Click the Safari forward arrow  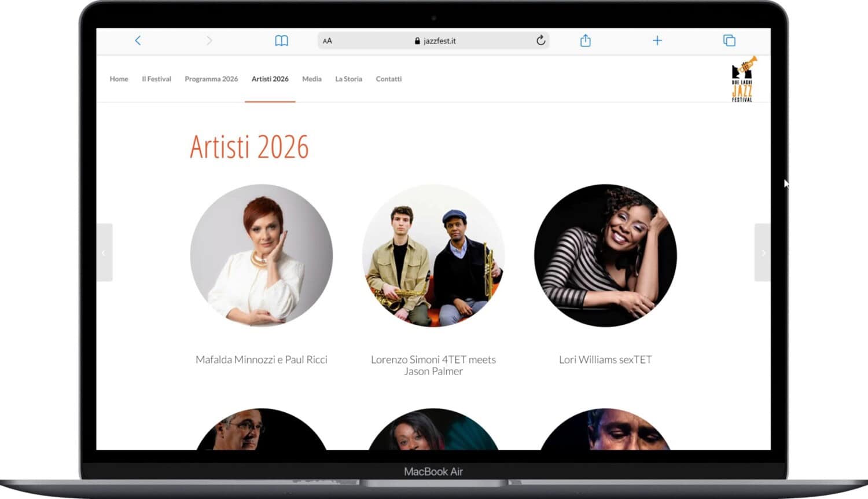click(x=209, y=41)
